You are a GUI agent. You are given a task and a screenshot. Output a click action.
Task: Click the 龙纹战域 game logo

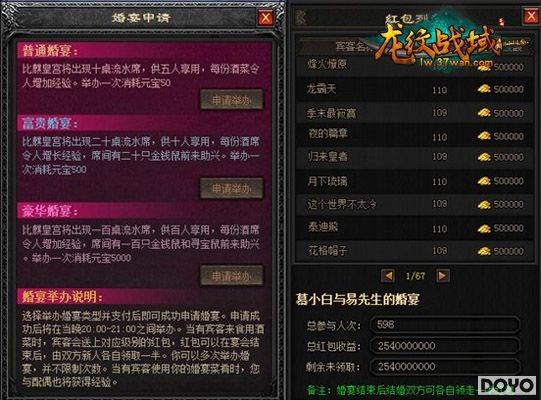[x=438, y=44]
